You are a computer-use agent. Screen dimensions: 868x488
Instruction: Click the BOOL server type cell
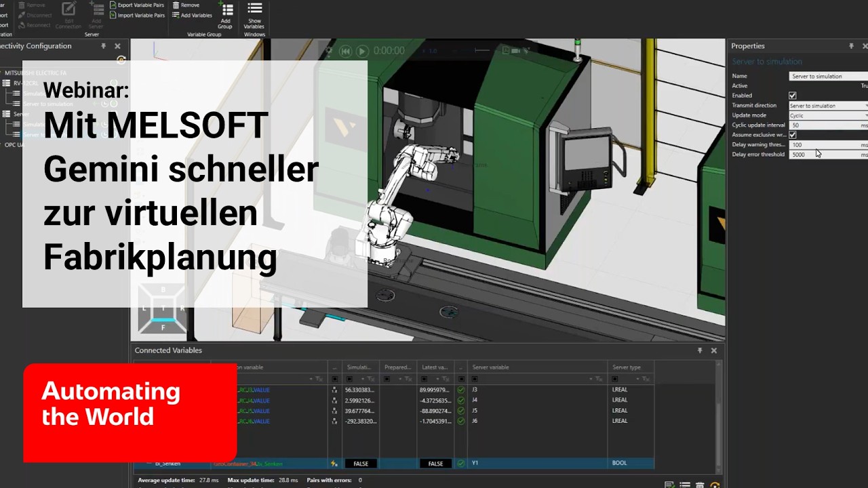click(x=631, y=464)
